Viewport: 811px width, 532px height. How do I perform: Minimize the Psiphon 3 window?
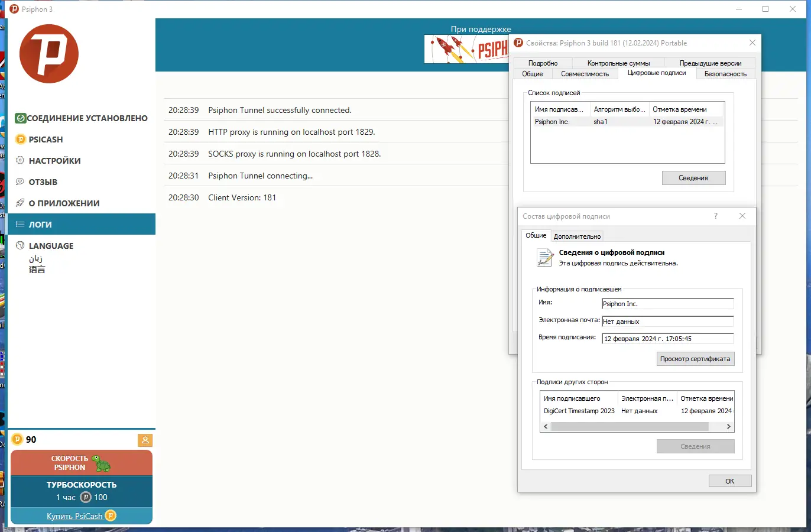point(738,9)
